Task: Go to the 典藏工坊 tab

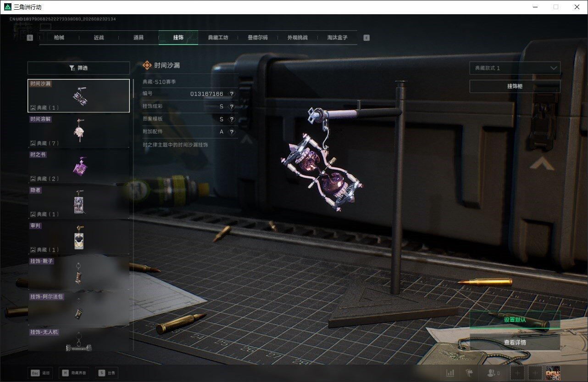Action: (218, 38)
